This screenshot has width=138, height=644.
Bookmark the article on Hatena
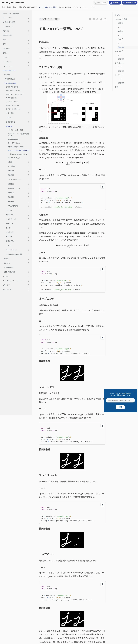point(101,19)
